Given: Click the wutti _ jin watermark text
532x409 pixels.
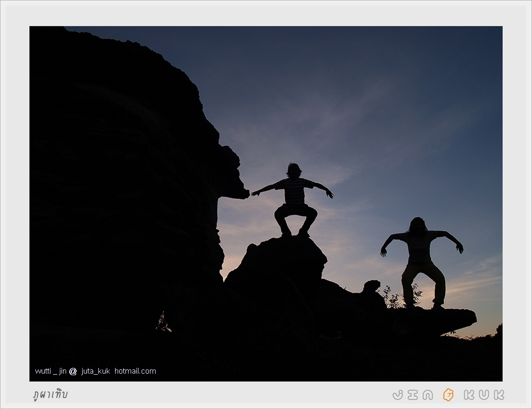Looking at the screenshot, I should coord(51,371).
